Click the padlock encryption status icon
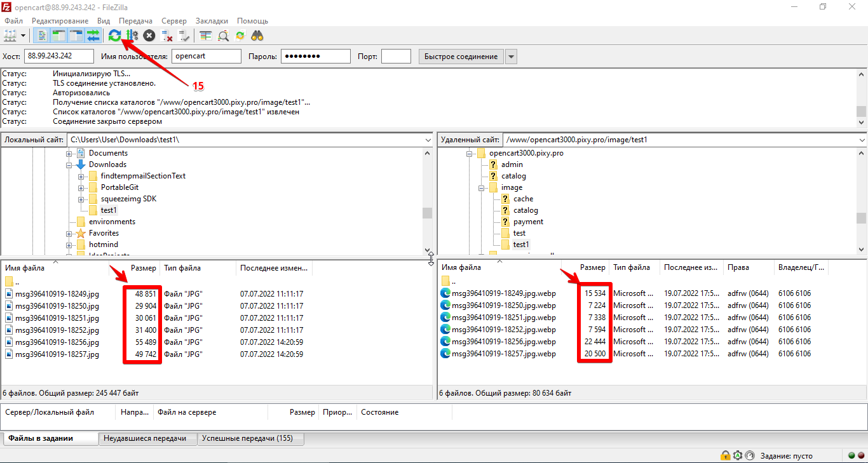 click(725, 455)
